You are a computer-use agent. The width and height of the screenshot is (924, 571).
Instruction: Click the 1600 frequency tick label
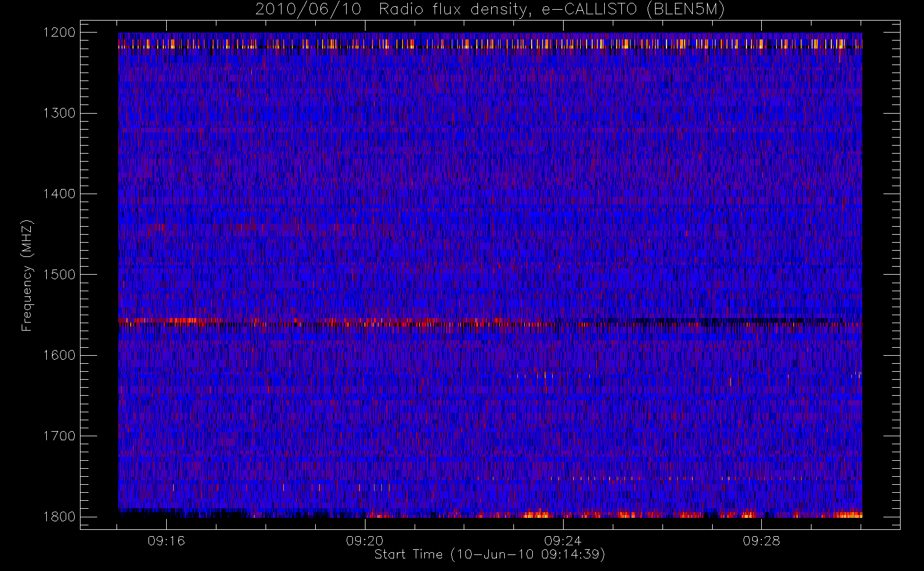tap(59, 355)
